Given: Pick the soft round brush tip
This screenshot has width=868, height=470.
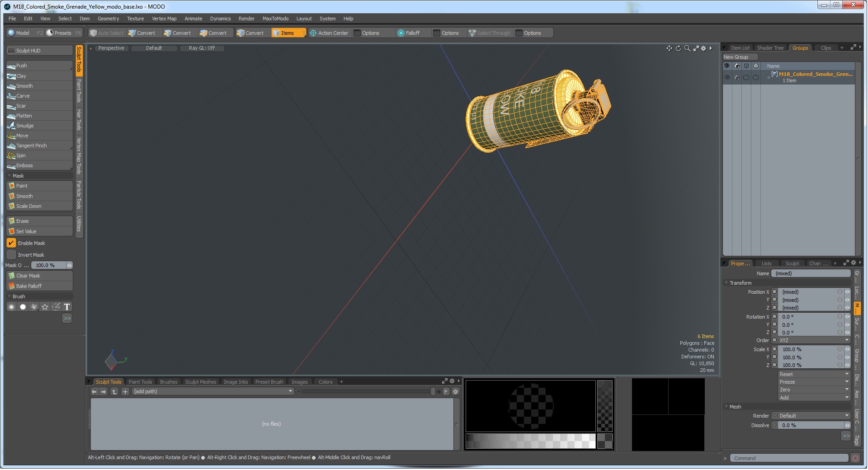Looking at the screenshot, I should tap(12, 307).
